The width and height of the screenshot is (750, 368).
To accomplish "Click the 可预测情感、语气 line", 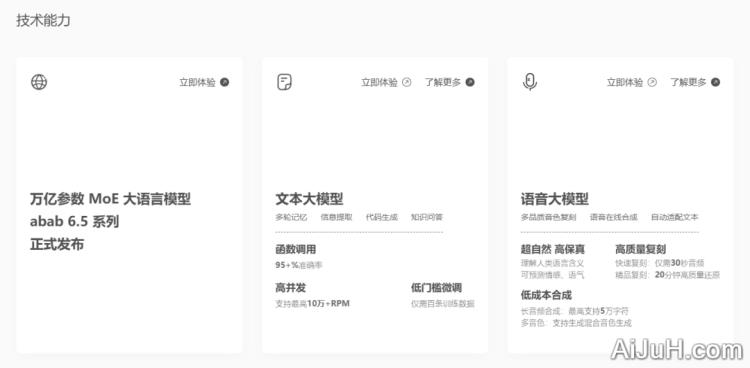I will coord(552,275).
